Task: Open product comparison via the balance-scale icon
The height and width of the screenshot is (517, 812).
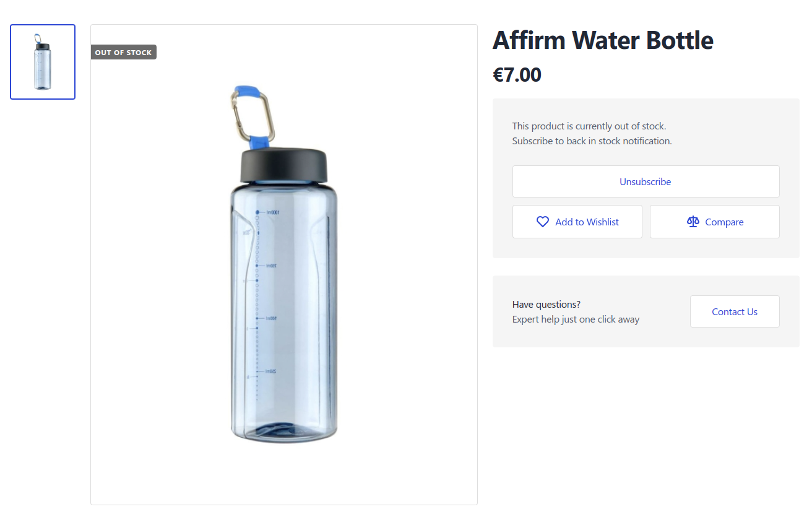Action: (x=693, y=221)
